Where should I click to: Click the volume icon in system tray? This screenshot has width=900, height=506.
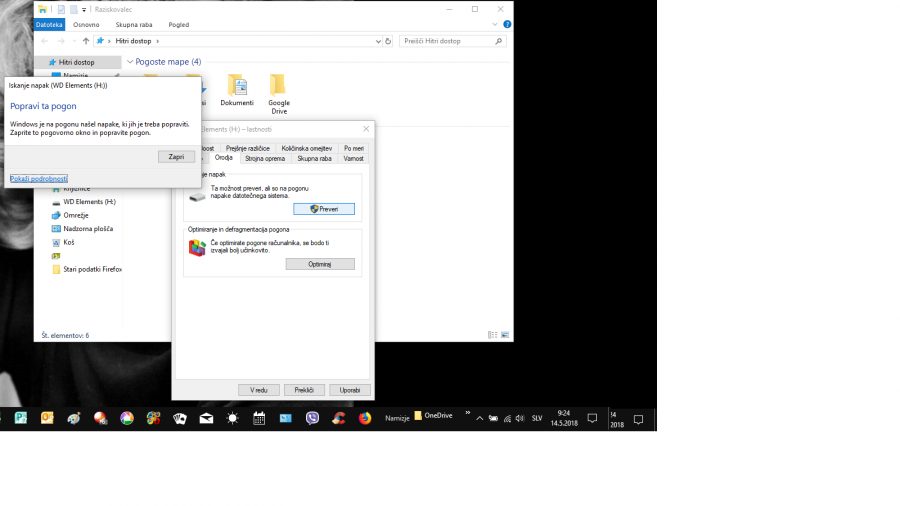(520, 418)
